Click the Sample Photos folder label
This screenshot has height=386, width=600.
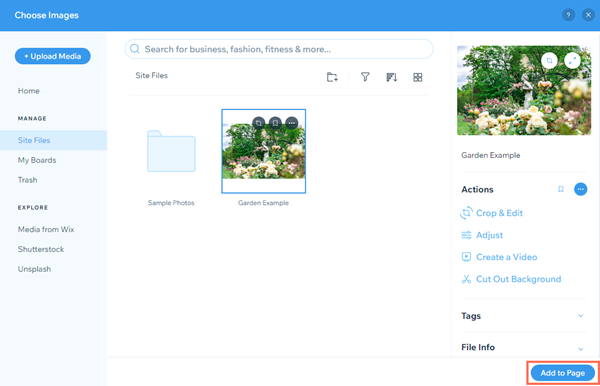171,203
